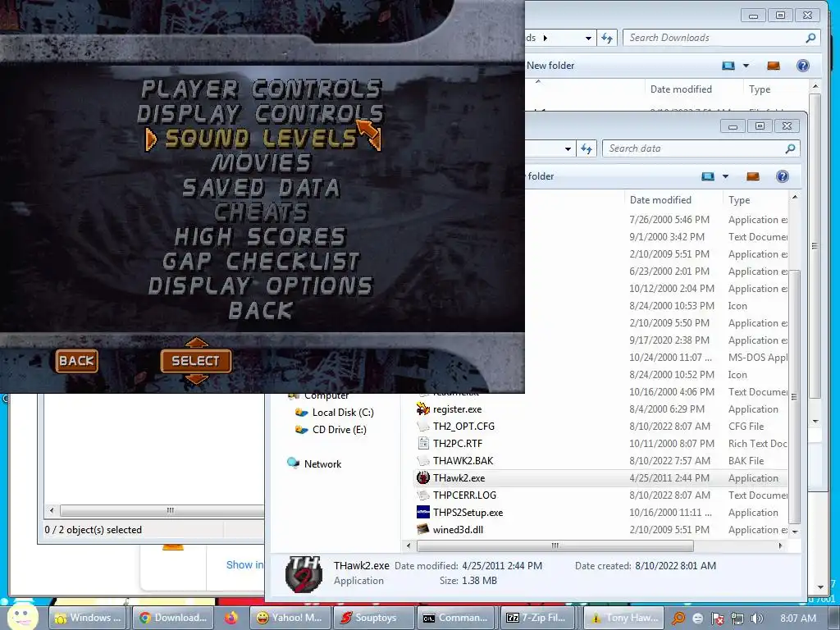Screen dimensions: 840x630
Task: Click New folder in Downloads window toolbar
Action: (550, 66)
